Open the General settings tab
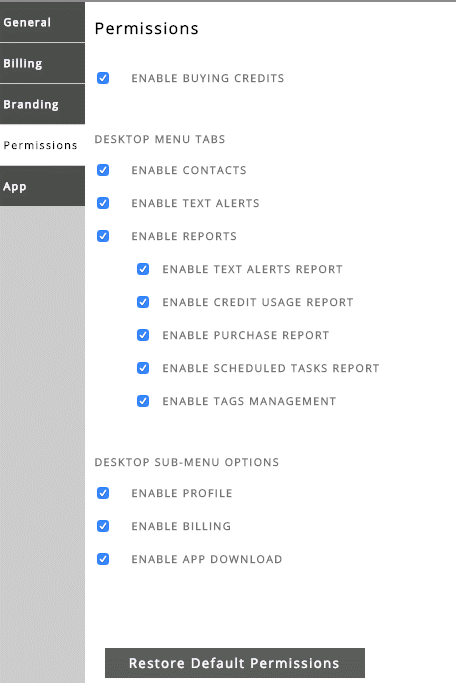456x683 pixels. click(42, 22)
